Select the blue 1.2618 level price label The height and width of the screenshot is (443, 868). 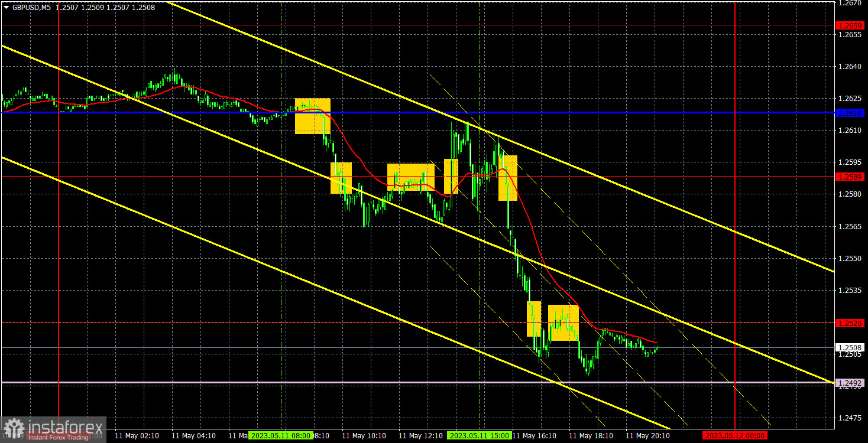pos(850,112)
